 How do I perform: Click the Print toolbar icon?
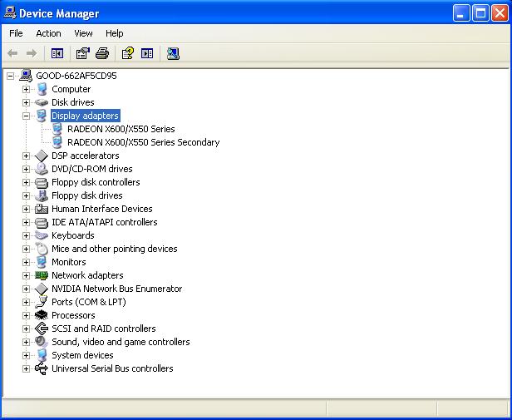coord(102,53)
